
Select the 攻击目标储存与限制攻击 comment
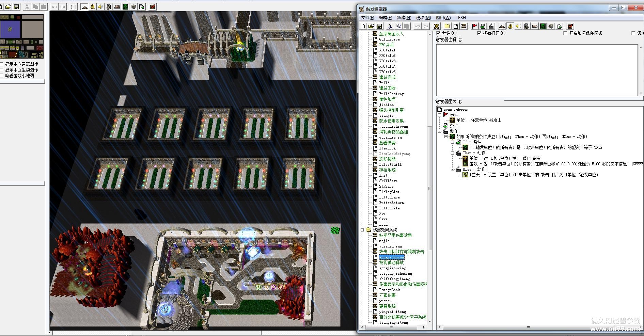pyautogui.click(x=402, y=252)
